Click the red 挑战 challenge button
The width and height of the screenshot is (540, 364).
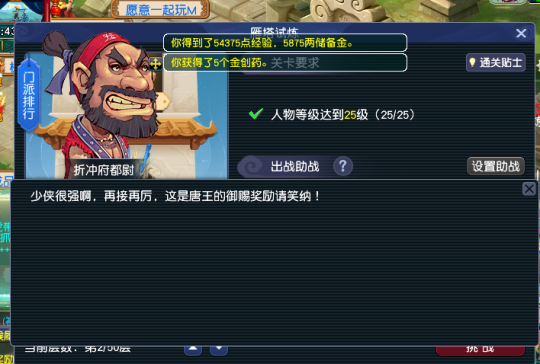[x=480, y=349]
